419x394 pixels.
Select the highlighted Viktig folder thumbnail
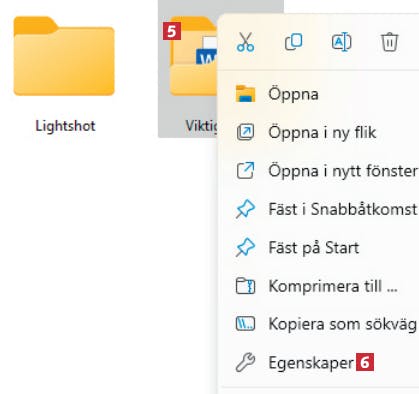point(193,57)
